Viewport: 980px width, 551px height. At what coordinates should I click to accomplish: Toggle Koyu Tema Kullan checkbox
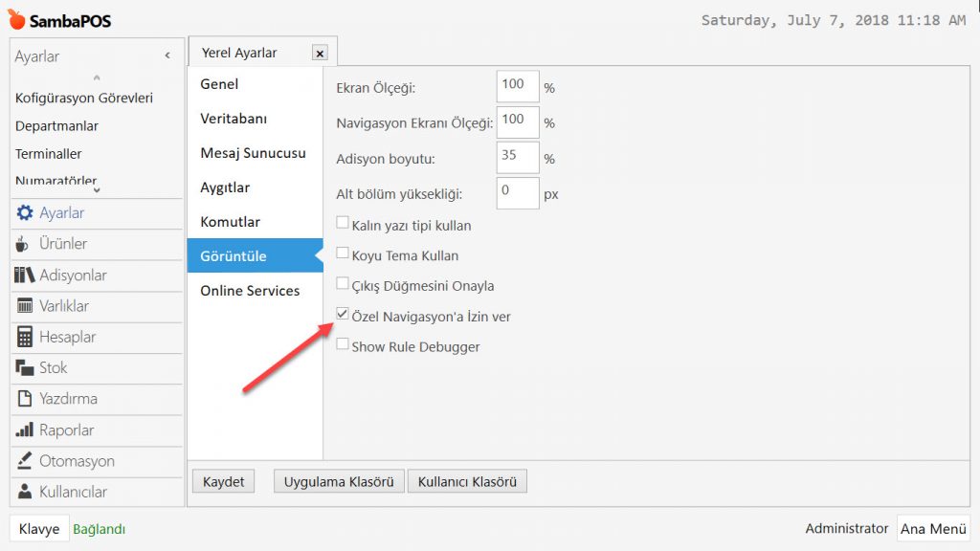[343, 253]
